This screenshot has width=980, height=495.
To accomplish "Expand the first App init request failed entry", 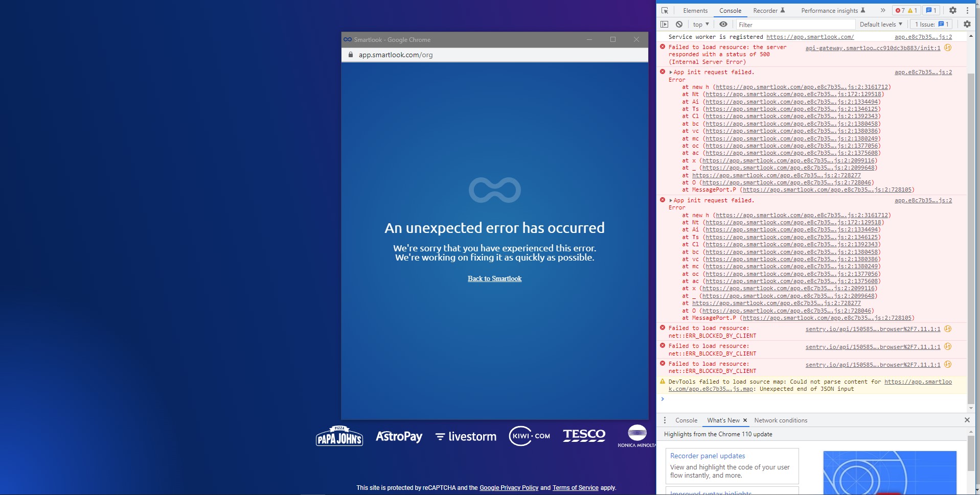I will point(671,72).
